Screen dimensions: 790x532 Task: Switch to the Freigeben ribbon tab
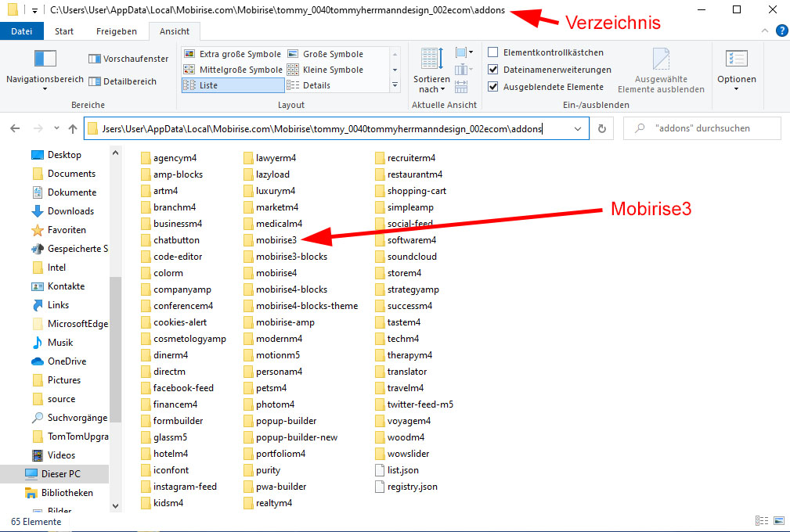(x=116, y=31)
